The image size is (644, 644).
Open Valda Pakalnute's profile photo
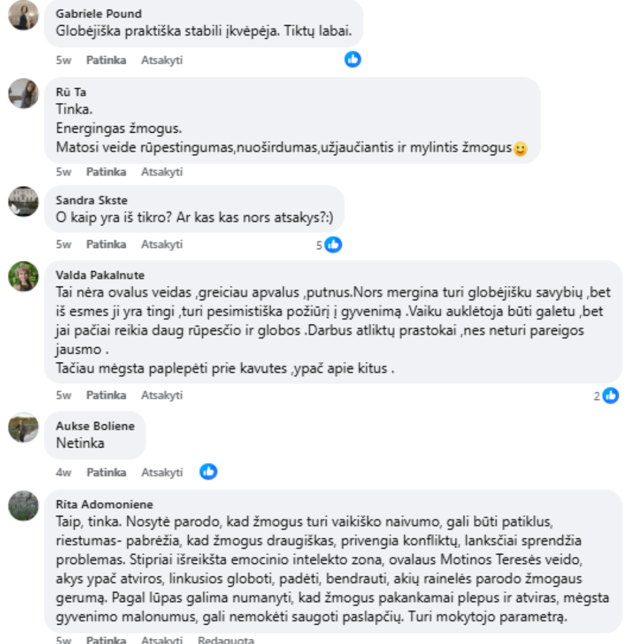pyautogui.click(x=23, y=276)
